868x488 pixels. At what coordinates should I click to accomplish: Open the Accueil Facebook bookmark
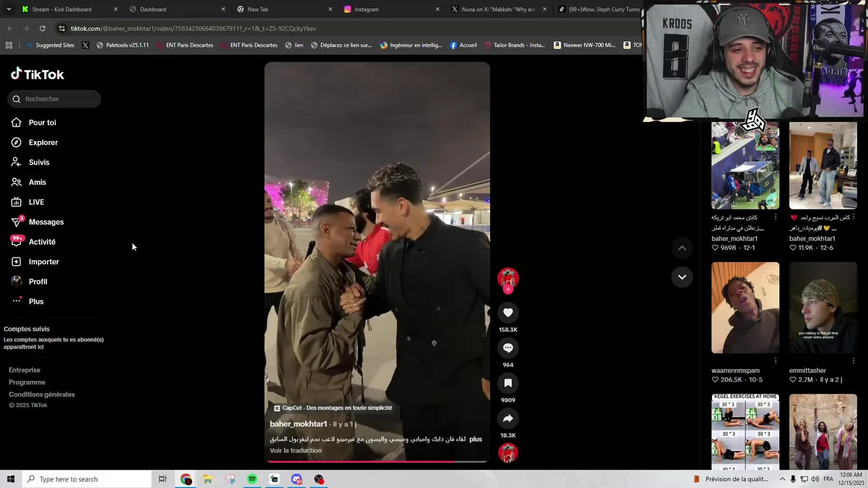(x=463, y=45)
